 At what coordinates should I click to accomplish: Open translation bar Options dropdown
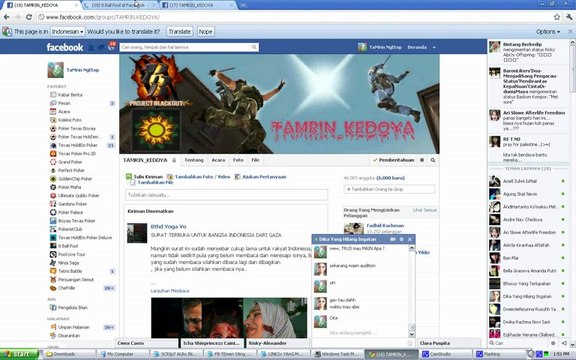(548, 32)
